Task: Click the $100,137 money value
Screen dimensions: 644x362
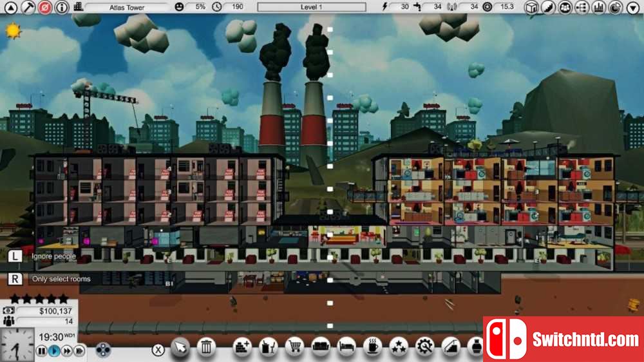Action: point(55,311)
